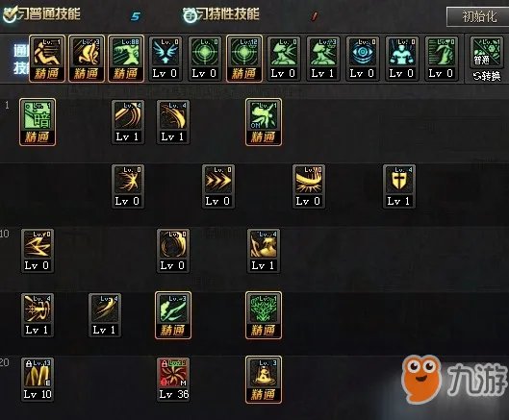This screenshot has height=420, width=509.
Task: Select the locked red Lv 36 skill
Action: point(173,380)
